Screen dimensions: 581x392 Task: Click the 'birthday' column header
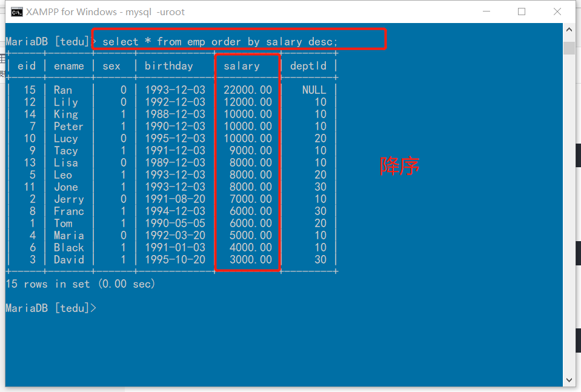pos(169,66)
